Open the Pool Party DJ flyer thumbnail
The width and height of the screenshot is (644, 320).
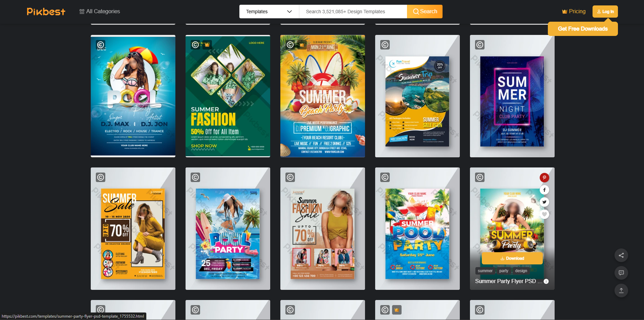click(x=133, y=96)
